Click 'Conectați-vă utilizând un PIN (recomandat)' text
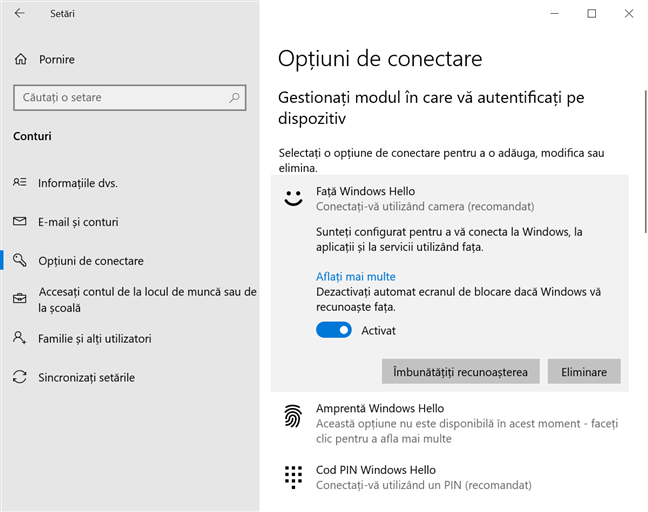This screenshot has height=512, width=648. (x=424, y=485)
